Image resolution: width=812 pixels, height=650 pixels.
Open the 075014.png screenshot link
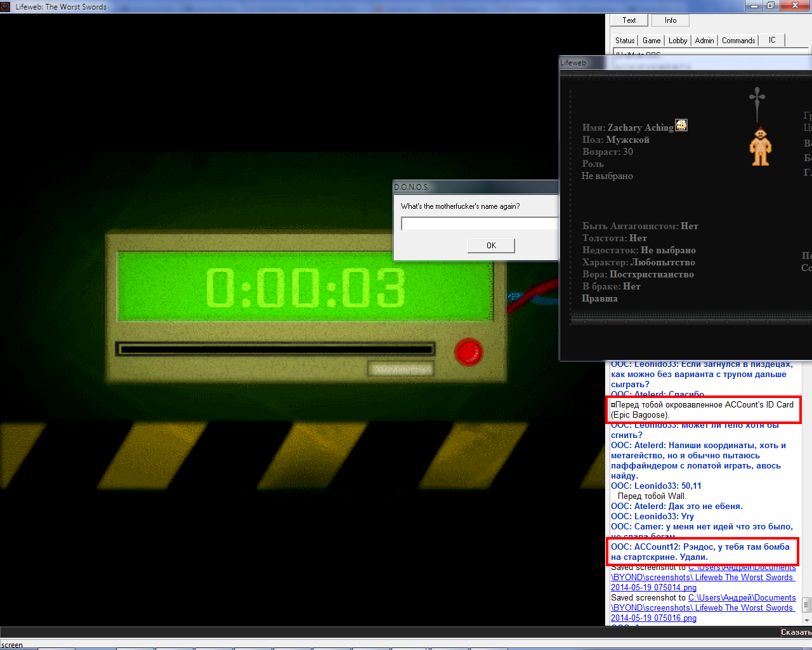pos(702,578)
